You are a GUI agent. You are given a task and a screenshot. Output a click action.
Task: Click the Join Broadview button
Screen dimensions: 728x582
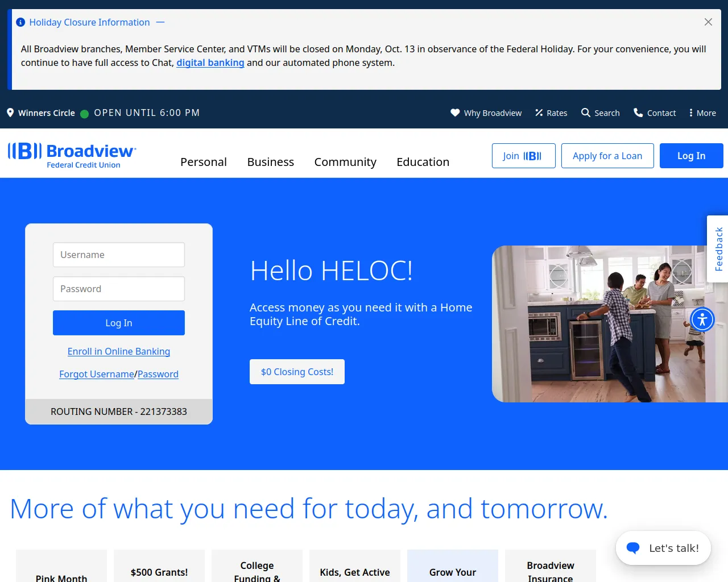(x=524, y=156)
